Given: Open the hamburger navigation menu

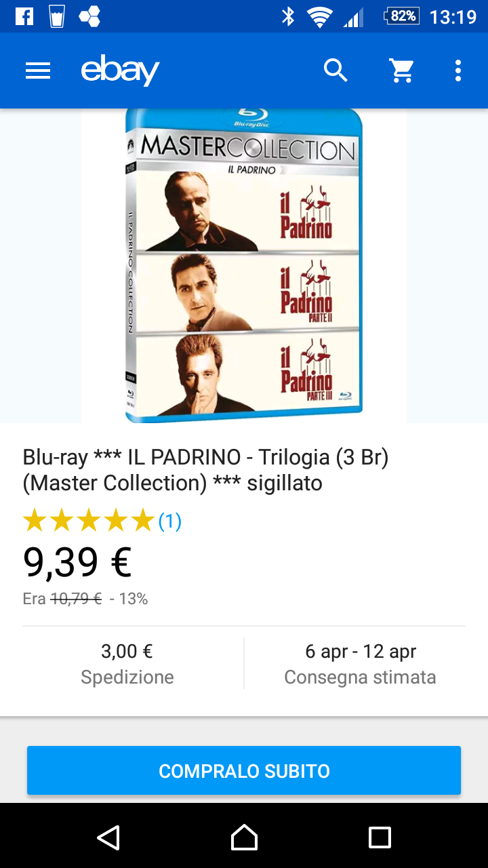Looking at the screenshot, I should (x=38, y=71).
